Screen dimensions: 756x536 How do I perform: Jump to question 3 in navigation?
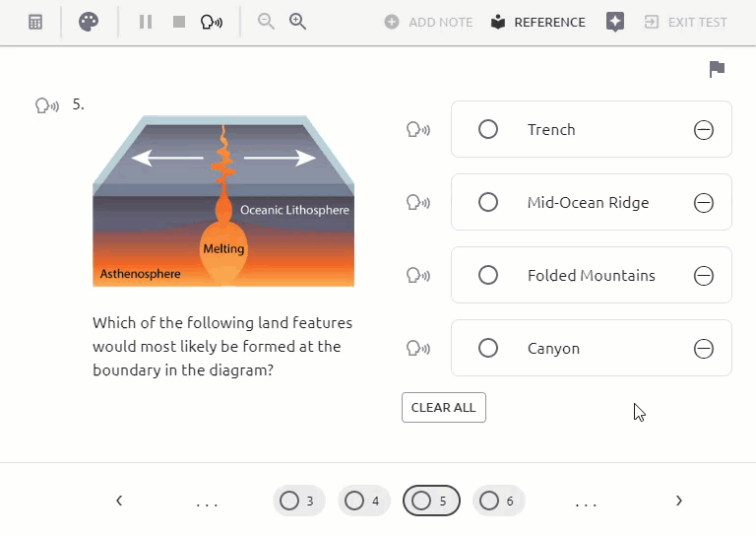(x=298, y=501)
